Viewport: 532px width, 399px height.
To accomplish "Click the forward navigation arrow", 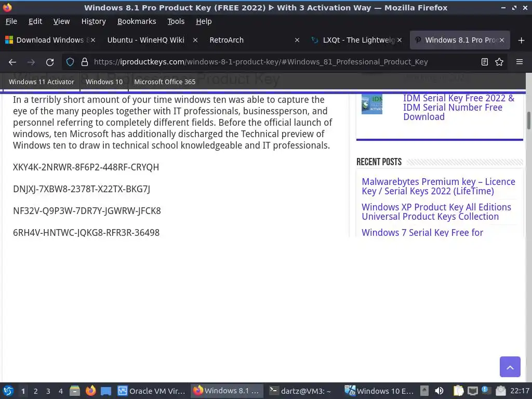I will 31,62.
